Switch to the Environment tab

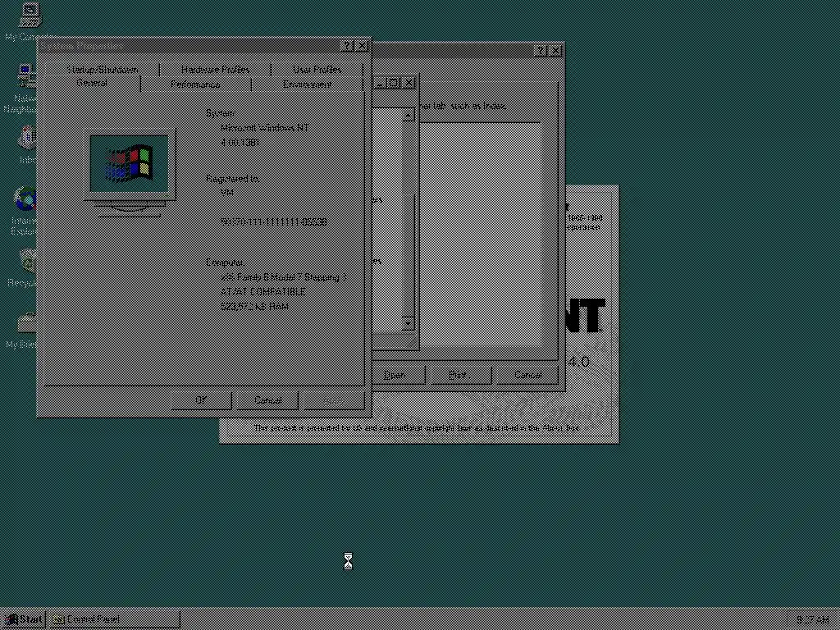click(x=307, y=84)
